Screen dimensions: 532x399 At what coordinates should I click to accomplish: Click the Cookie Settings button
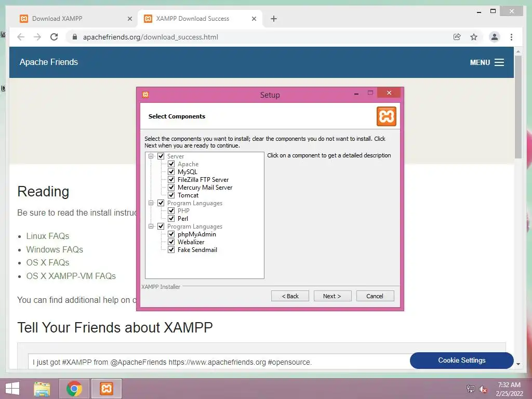point(461,361)
